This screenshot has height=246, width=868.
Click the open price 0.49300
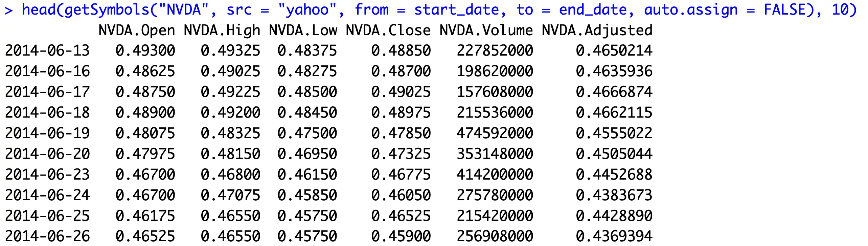tap(145, 50)
